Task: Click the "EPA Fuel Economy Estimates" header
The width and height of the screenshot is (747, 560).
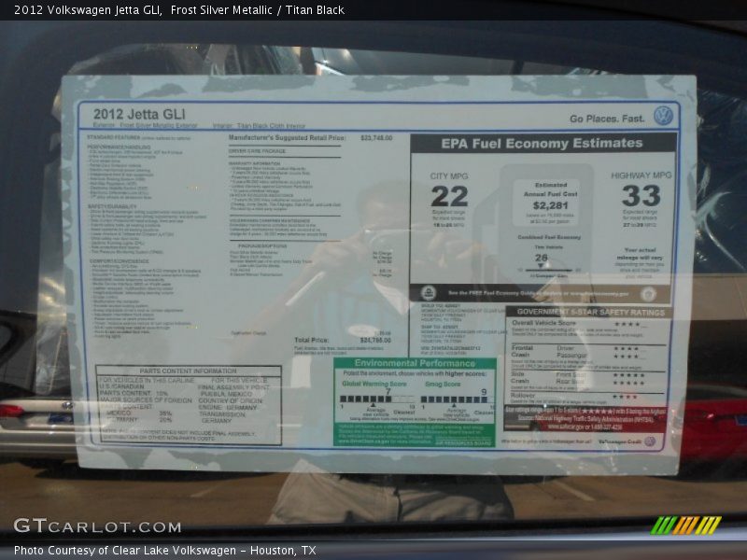Action: tap(542, 144)
